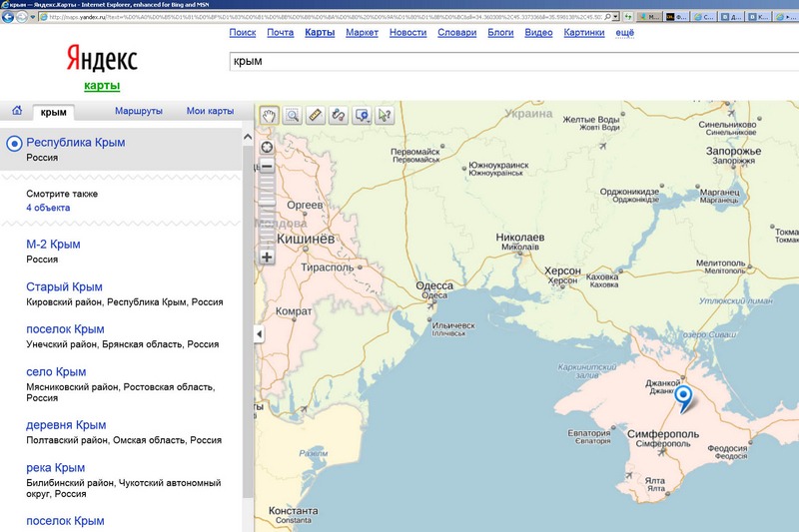Open the М-2 Крым result
The height and width of the screenshot is (532, 799).
tap(53, 244)
